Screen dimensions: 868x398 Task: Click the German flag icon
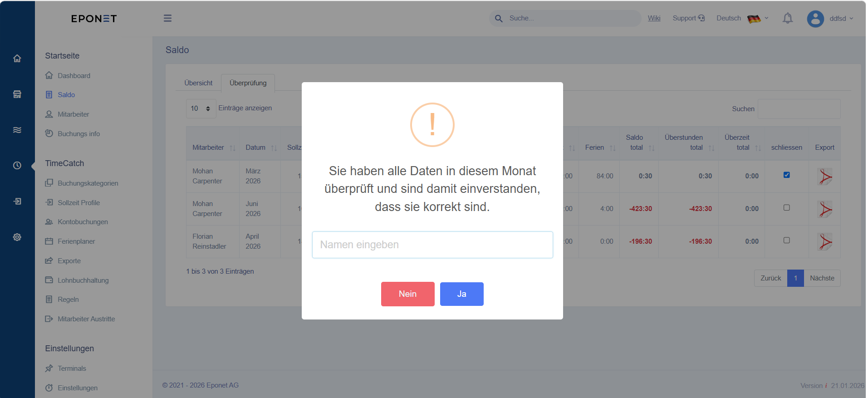point(754,19)
